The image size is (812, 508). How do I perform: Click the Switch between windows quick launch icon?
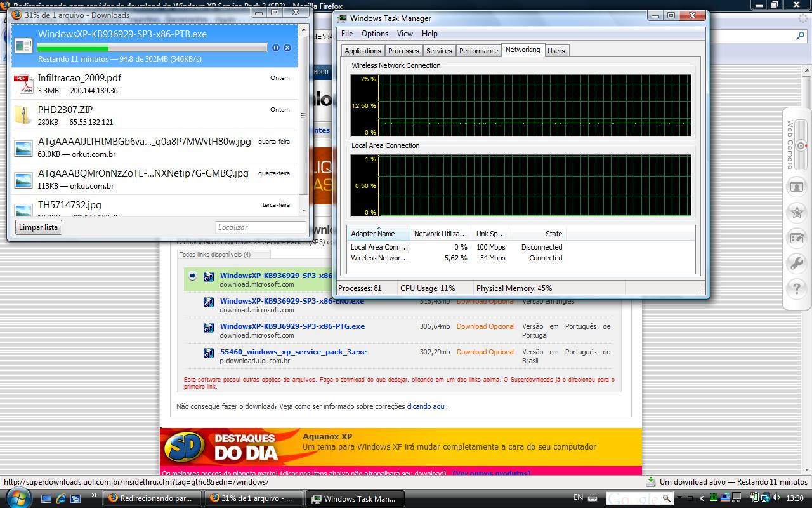[75, 498]
